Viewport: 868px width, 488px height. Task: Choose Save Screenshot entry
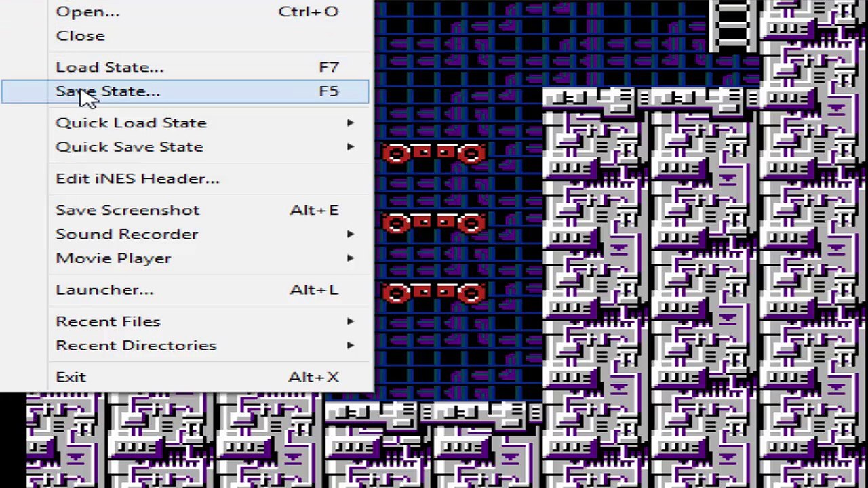point(185,210)
